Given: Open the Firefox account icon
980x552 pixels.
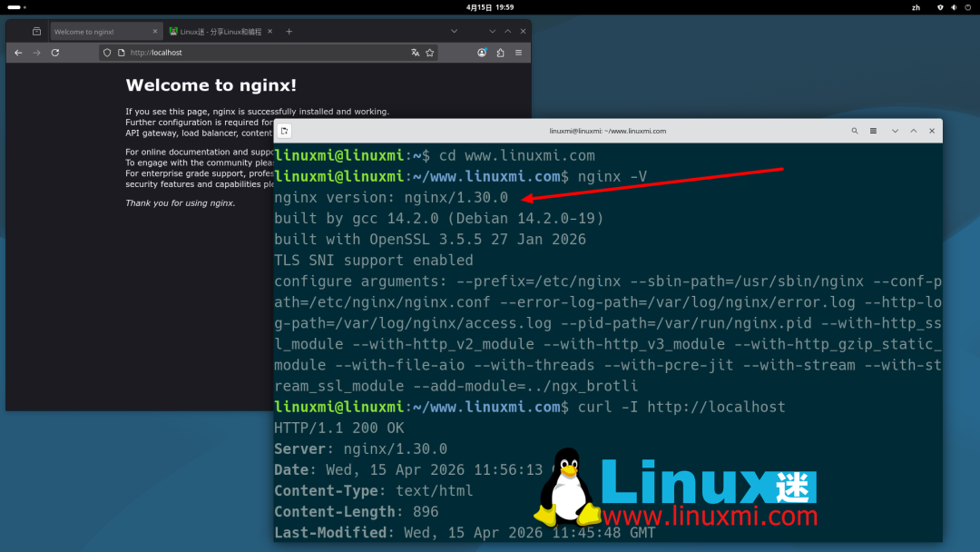Looking at the screenshot, I should (x=480, y=52).
